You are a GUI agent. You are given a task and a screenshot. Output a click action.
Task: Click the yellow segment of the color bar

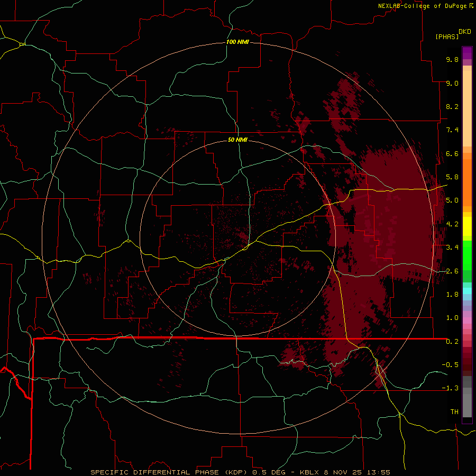pos(467,226)
